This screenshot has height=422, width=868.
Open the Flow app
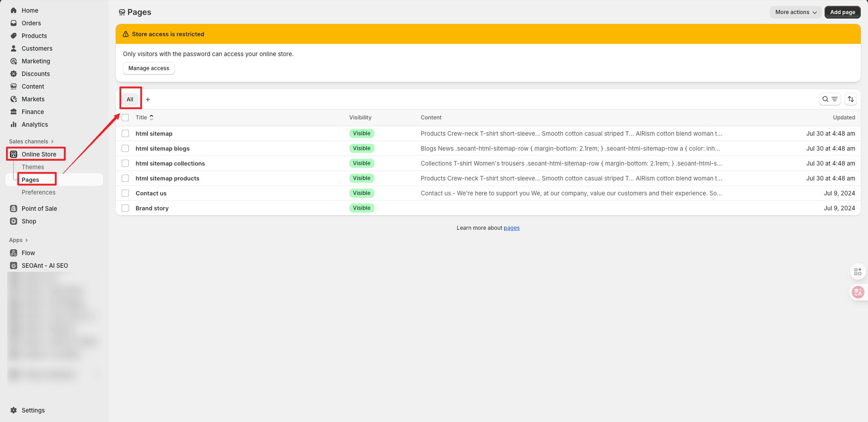tap(28, 253)
